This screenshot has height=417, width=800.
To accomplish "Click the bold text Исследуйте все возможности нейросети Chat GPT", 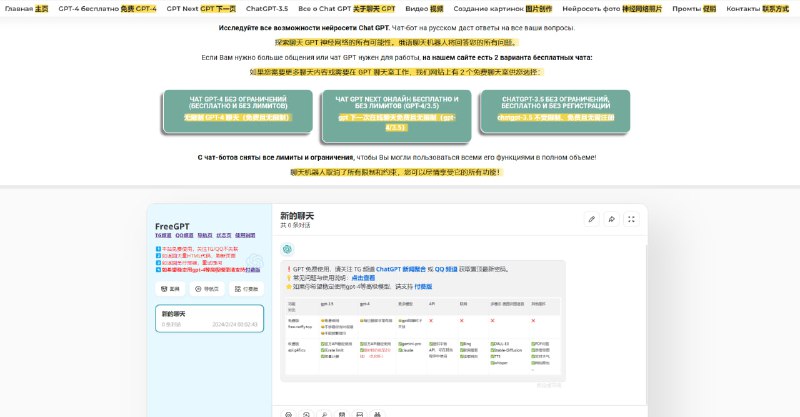I will [x=304, y=28].
